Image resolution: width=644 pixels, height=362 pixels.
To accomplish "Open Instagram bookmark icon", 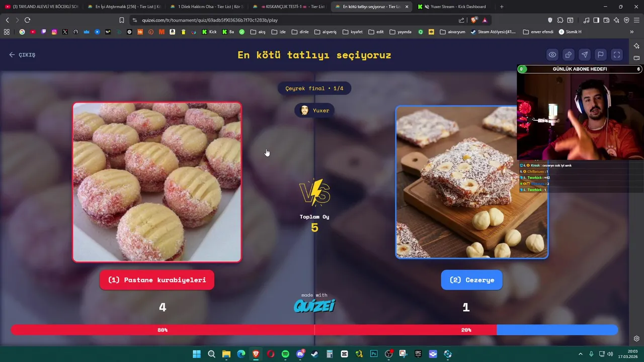I will tap(54, 32).
